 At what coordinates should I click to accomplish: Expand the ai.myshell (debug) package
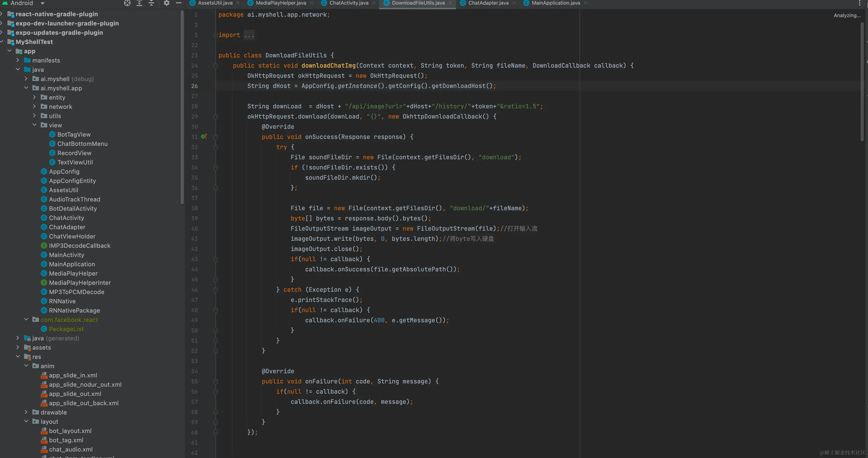26,78
